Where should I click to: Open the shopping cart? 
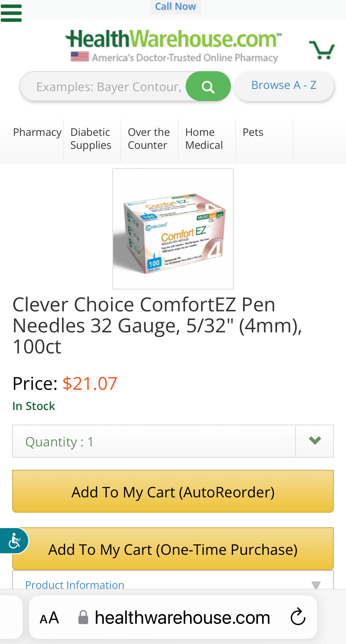[x=321, y=50]
